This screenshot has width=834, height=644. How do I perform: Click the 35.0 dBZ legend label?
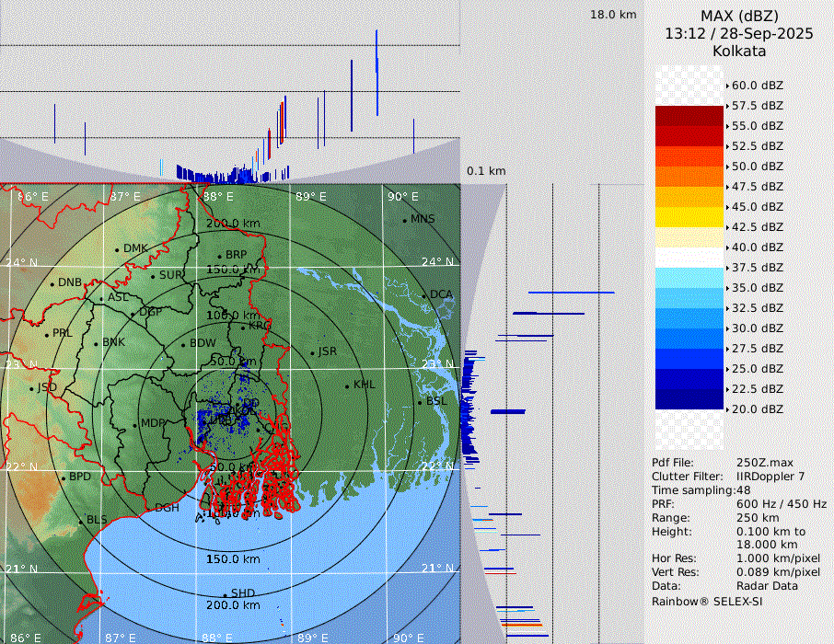pos(757,288)
